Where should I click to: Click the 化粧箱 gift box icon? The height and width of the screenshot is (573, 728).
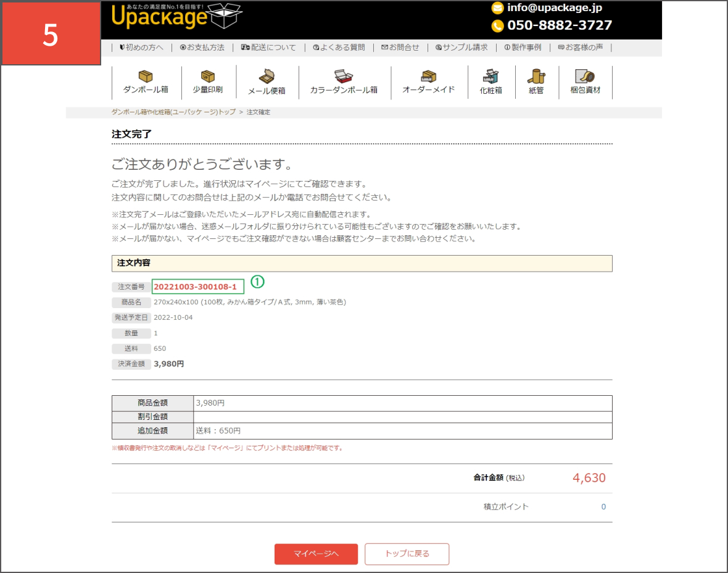click(490, 76)
